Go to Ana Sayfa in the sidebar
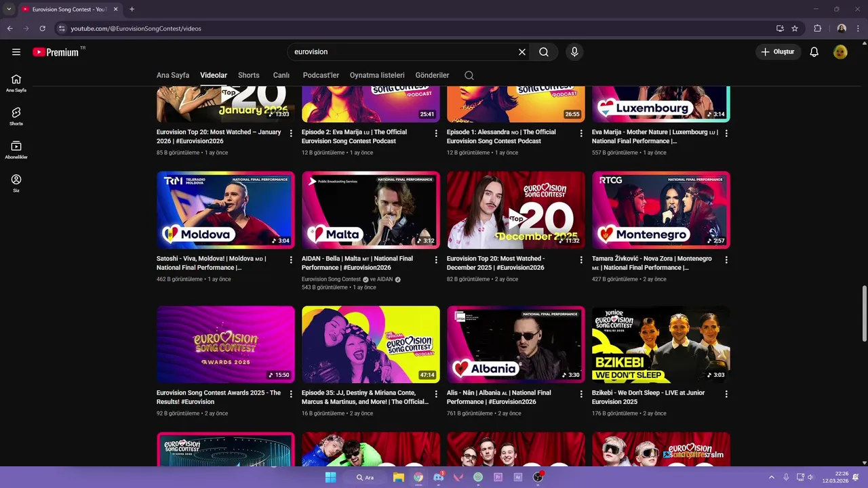Screen dimensions: 868x488 pyautogui.click(x=16, y=83)
